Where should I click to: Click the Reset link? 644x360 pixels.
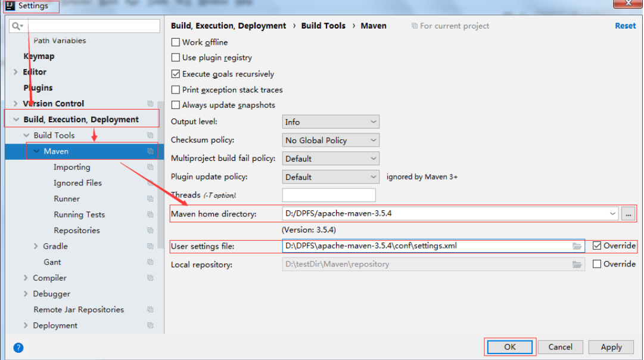(x=625, y=26)
